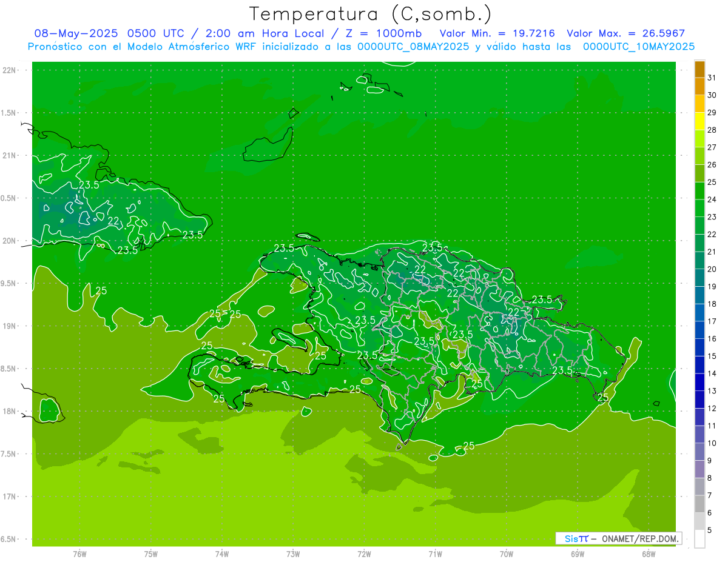Click the "75W" longitude axis label
The height and width of the screenshot is (562, 728).
tap(150, 554)
